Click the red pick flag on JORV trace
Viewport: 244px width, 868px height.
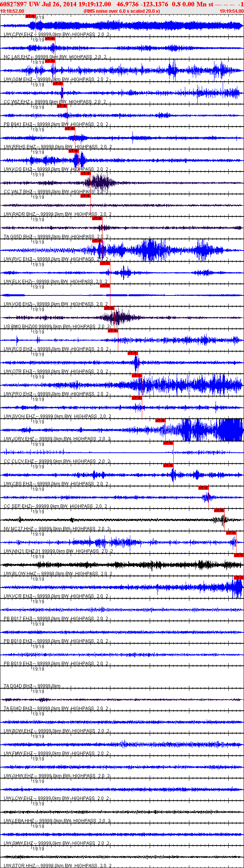[x=160, y=421]
